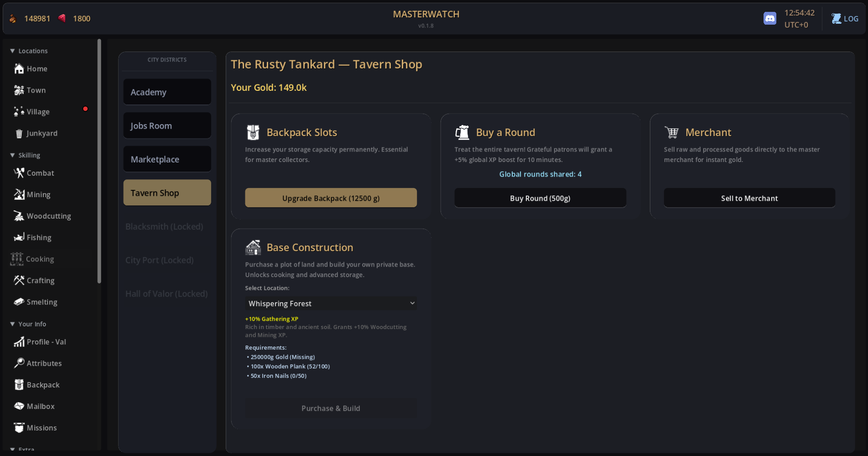
Task: Open the LOG scroll icon
Action: click(x=836, y=18)
